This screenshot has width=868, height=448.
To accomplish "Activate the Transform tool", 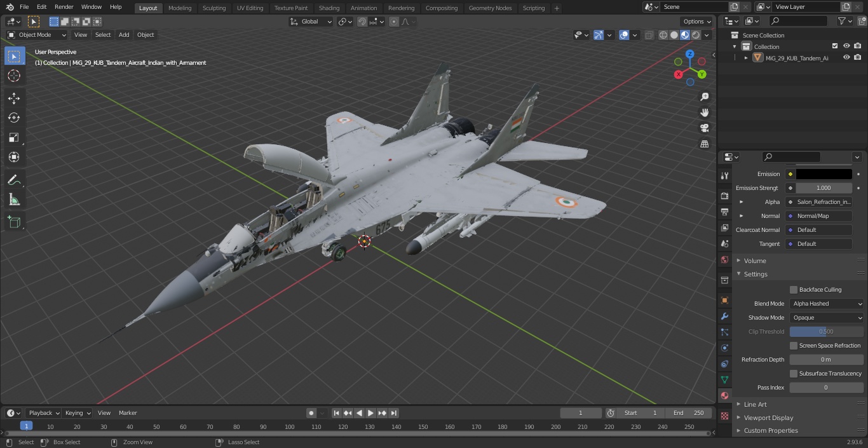I will (14, 157).
